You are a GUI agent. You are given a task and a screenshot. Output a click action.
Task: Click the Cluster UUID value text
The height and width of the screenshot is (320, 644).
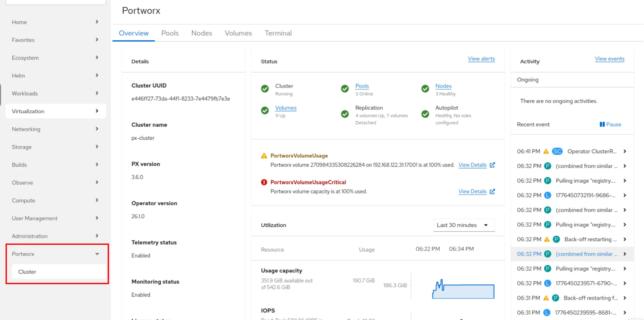tap(180, 99)
